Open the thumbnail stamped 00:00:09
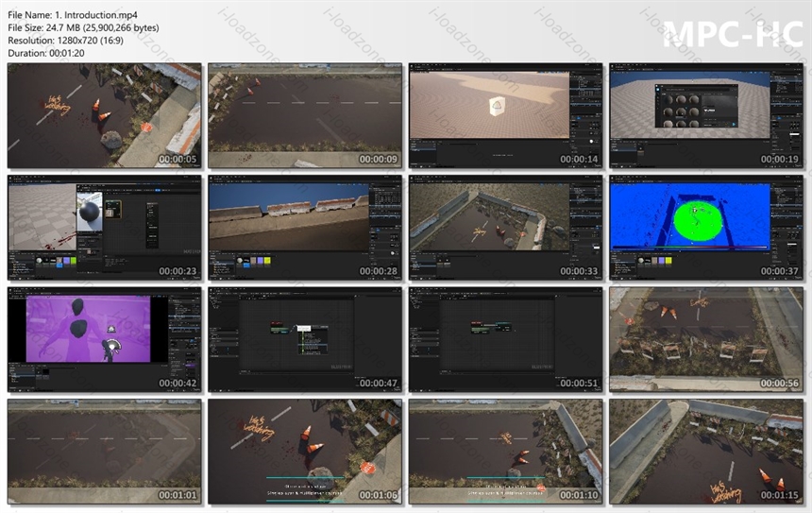The image size is (812, 513). (x=305, y=115)
